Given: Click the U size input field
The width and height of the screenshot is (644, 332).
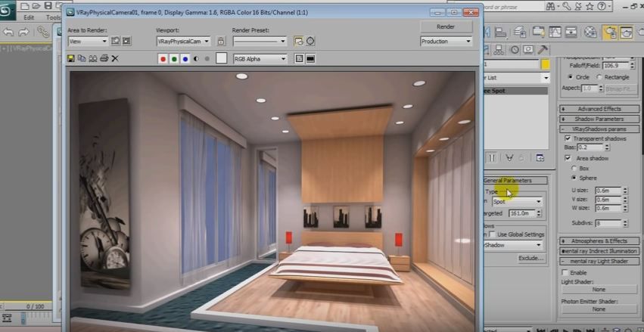Looking at the screenshot, I should (608, 191).
